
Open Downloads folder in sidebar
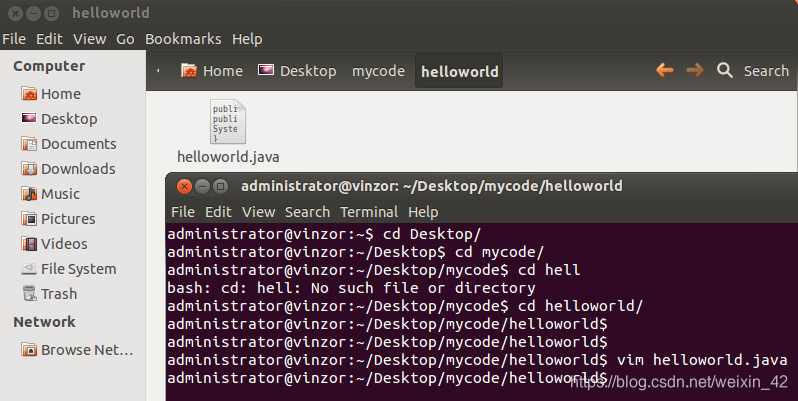pos(68,169)
